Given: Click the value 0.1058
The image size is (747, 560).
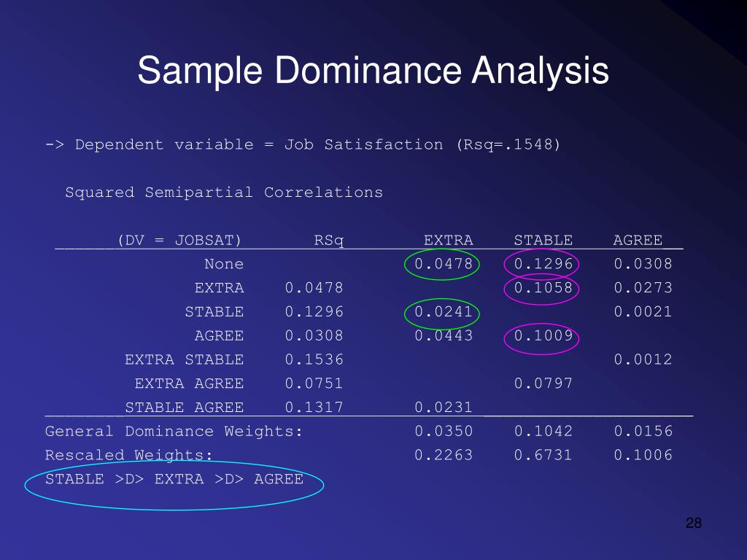Looking at the screenshot, I should click(x=543, y=287).
